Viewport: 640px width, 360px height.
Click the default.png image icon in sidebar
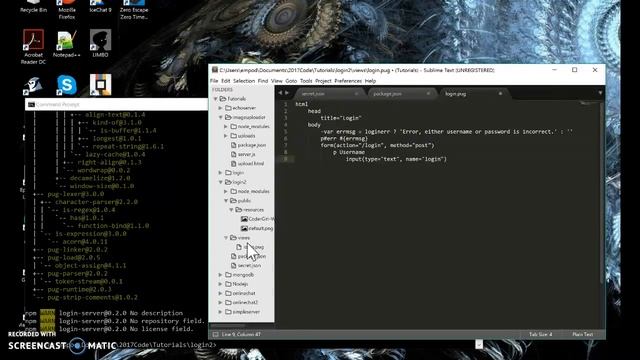[x=244, y=228]
